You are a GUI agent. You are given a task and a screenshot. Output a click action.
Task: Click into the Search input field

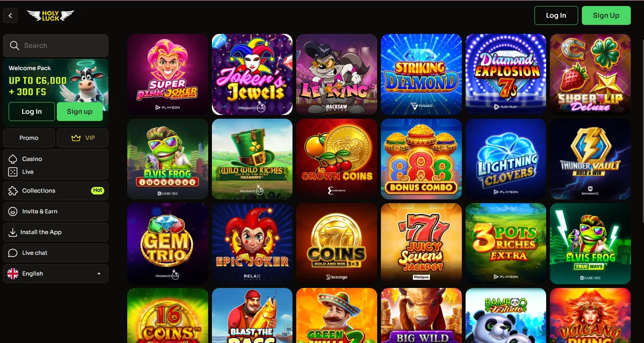click(56, 46)
